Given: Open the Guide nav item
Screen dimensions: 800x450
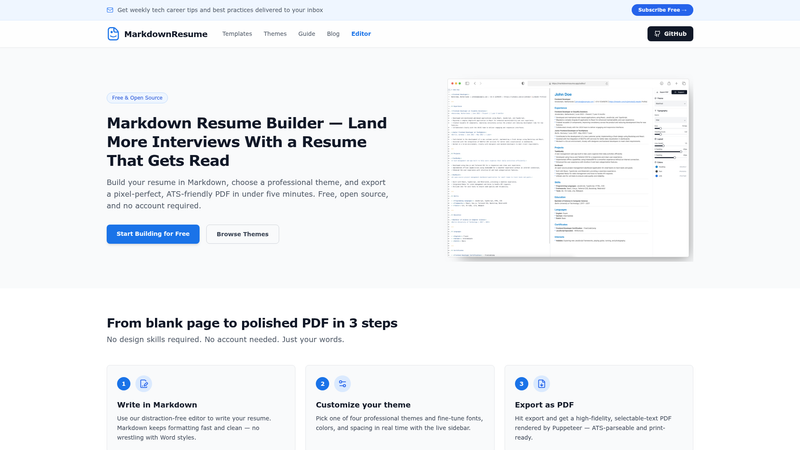Looking at the screenshot, I should [x=307, y=34].
